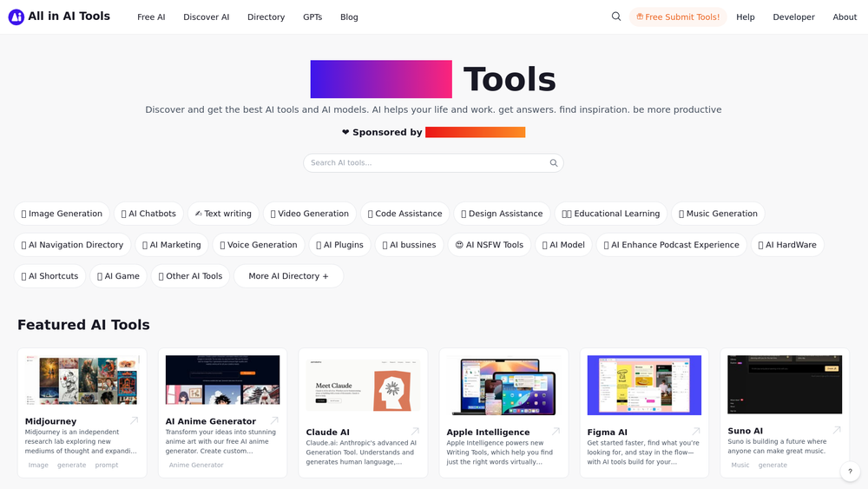Open the Directory menu item

point(266,17)
